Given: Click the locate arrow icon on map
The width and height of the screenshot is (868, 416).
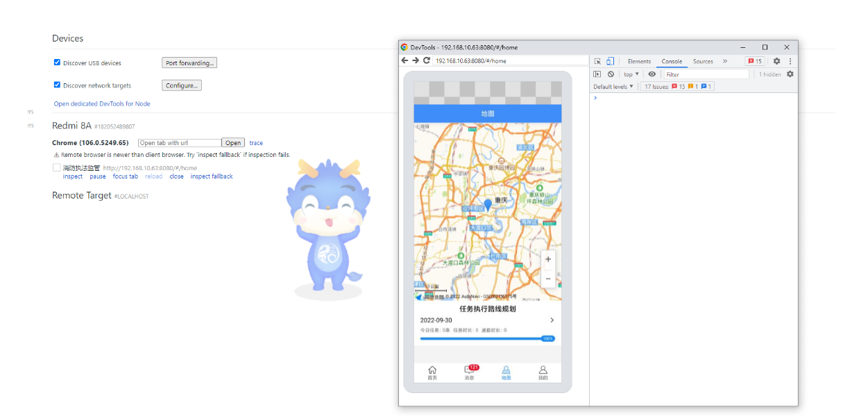Looking at the screenshot, I should (x=418, y=297).
